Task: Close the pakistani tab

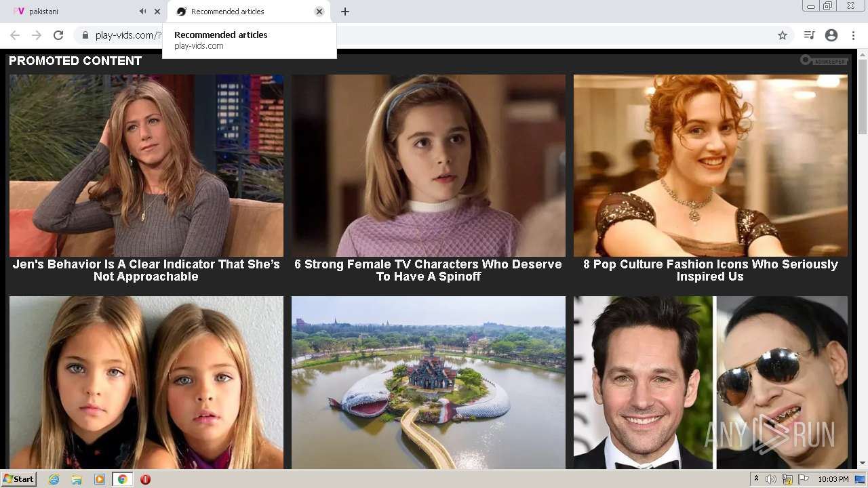Action: [157, 12]
